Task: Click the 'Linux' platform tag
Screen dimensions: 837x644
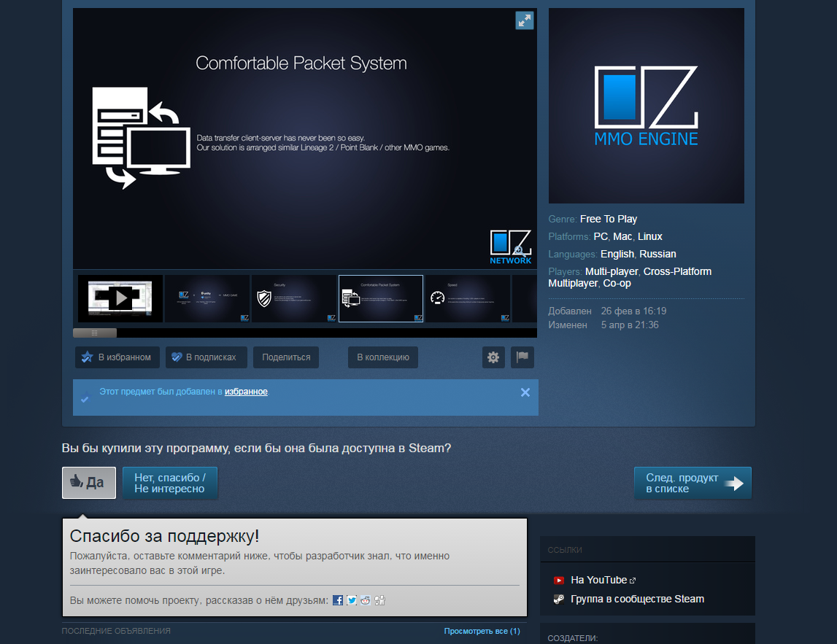Action: point(650,237)
